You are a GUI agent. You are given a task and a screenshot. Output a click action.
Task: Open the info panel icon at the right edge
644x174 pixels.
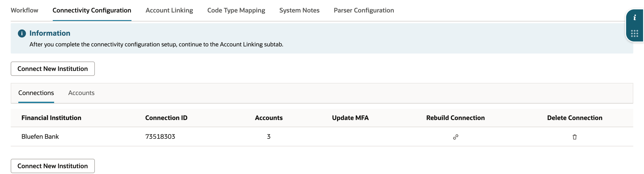click(x=635, y=17)
